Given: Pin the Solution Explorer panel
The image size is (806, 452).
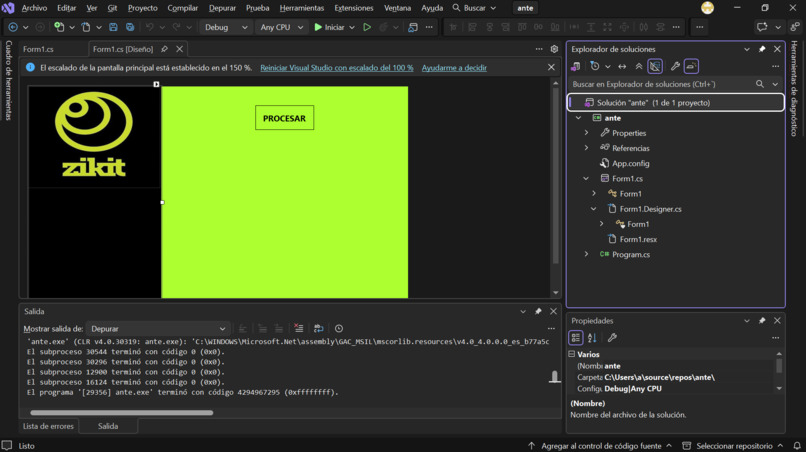Looking at the screenshot, I should click(x=762, y=49).
